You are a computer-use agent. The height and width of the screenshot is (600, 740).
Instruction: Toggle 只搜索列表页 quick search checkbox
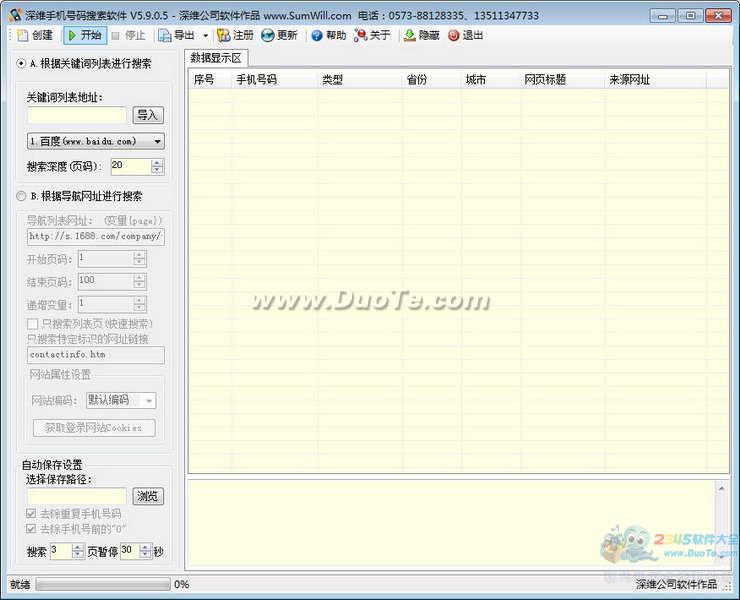pos(33,324)
